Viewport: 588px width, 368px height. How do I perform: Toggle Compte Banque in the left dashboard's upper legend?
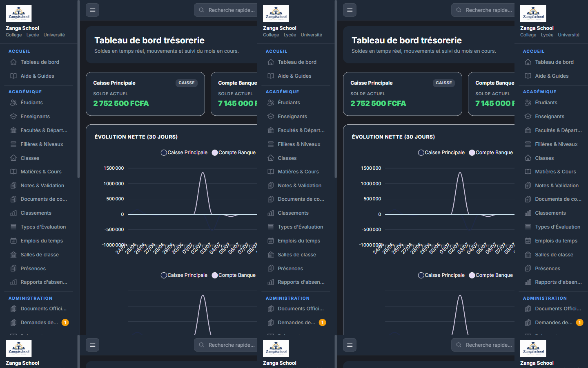[x=234, y=153]
